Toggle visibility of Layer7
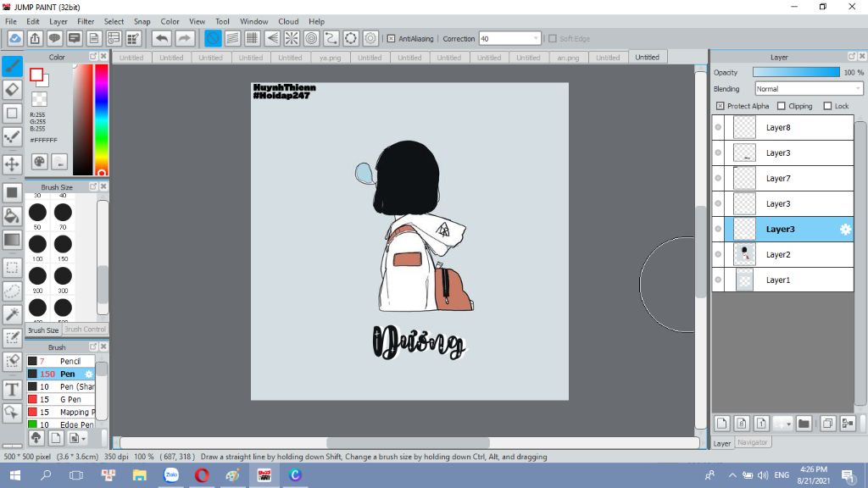The image size is (868, 488). pyautogui.click(x=718, y=178)
